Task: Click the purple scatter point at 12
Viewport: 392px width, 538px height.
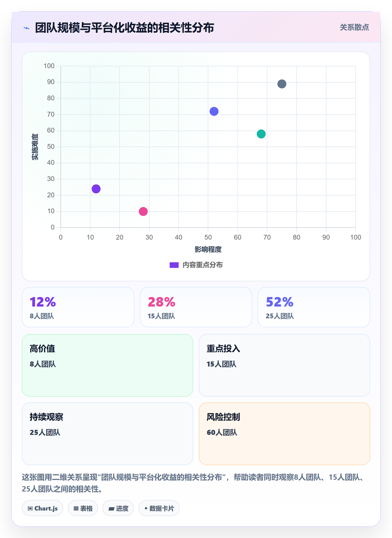Action: tap(96, 189)
